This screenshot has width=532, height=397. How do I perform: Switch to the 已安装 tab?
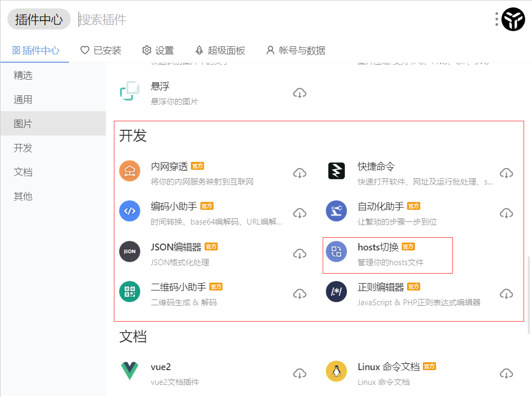[100, 50]
